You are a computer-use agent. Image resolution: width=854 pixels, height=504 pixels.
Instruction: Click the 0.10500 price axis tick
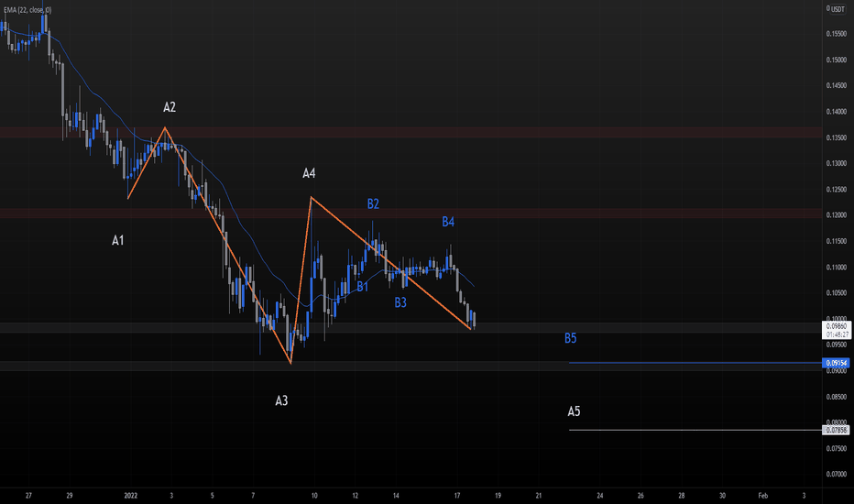pos(837,292)
